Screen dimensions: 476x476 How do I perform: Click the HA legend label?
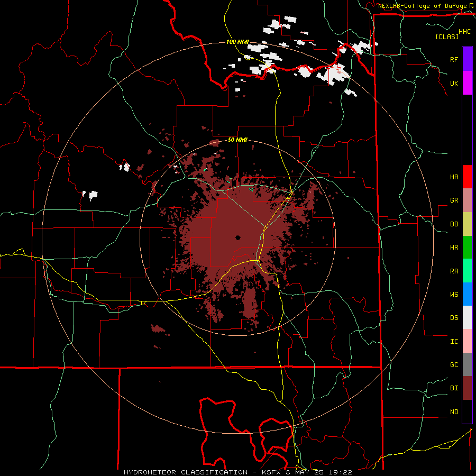[x=454, y=177]
